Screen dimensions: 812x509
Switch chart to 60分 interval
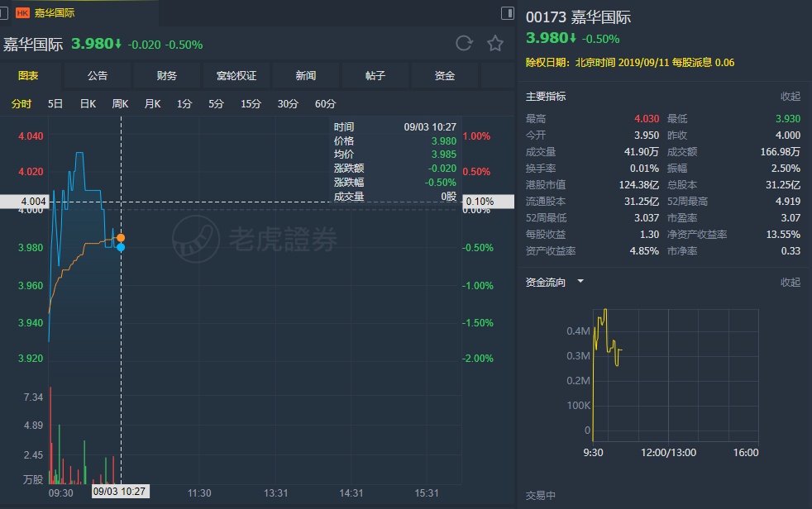coord(325,104)
